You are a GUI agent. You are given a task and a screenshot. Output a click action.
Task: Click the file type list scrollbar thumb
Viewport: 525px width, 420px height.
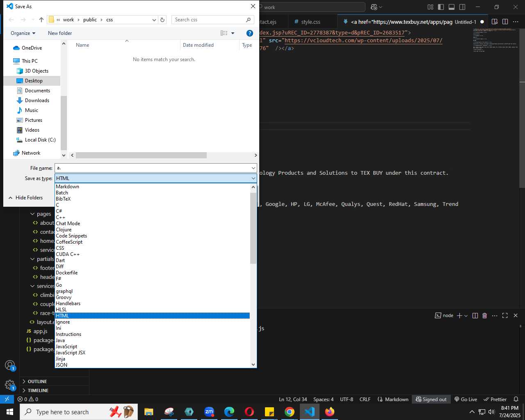tap(253, 228)
